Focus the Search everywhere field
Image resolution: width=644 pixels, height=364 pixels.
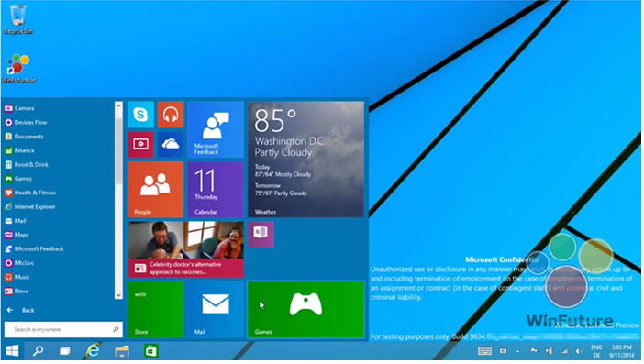(x=63, y=329)
